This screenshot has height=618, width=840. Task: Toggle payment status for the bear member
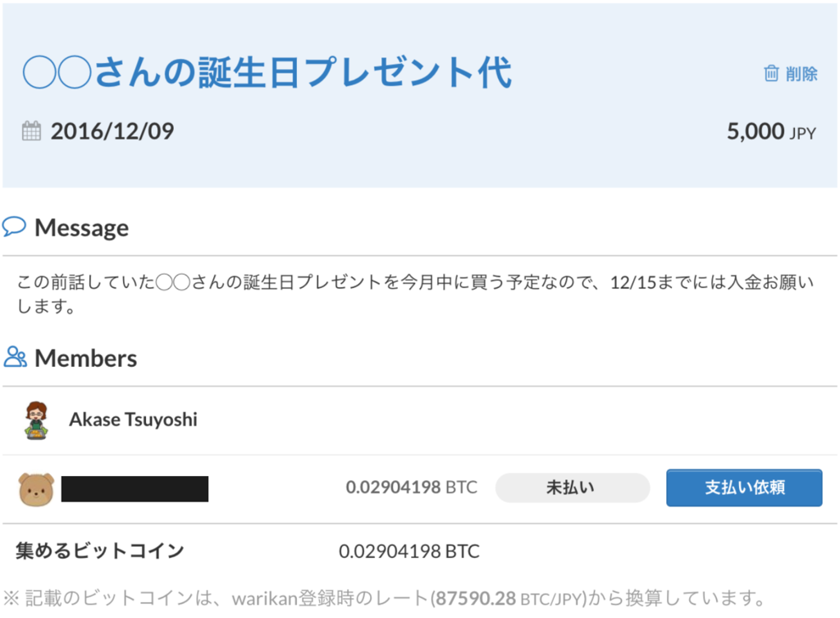pyautogui.click(x=572, y=487)
